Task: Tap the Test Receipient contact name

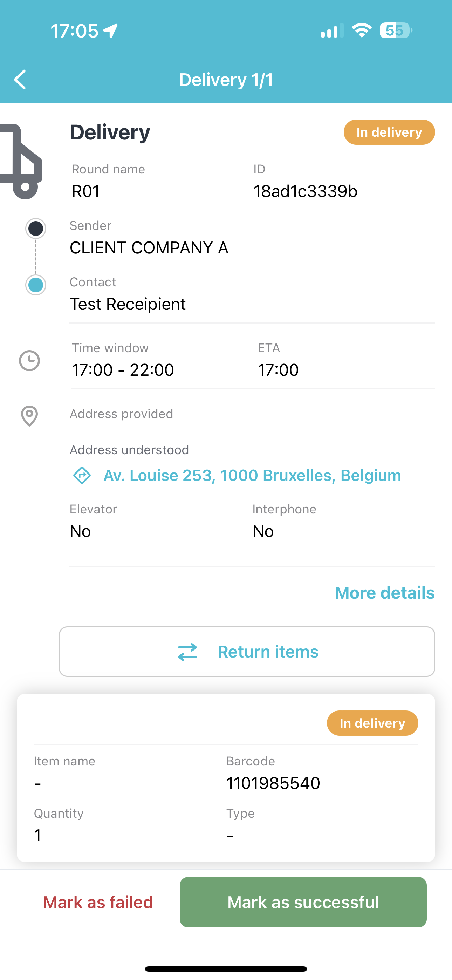Action: pos(128,304)
